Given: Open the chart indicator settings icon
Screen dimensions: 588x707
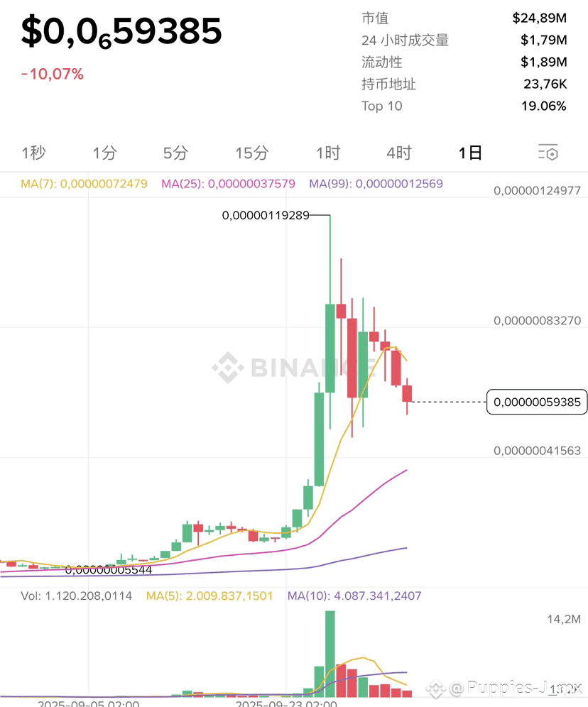Looking at the screenshot, I should pos(548,153).
